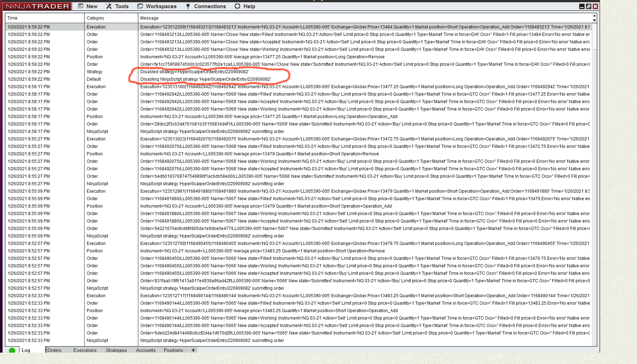
Task: Select the Execution='123513023' message row
Action: coord(365,139)
